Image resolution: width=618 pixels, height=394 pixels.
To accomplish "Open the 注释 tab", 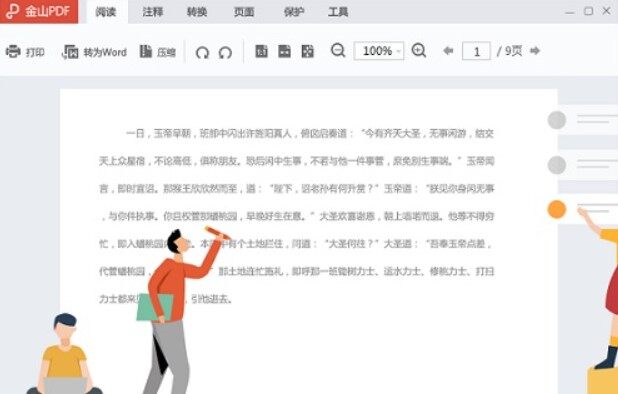I will tap(153, 12).
